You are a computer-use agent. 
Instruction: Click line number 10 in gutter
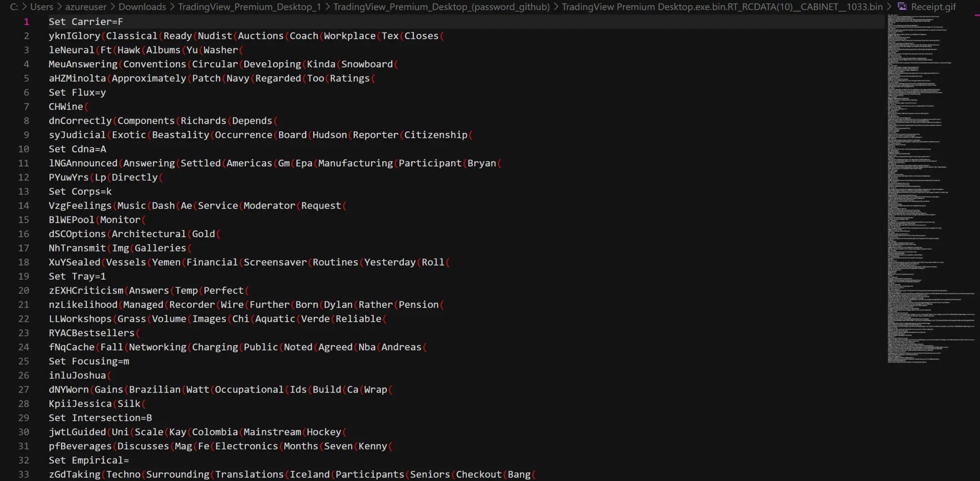(x=24, y=149)
